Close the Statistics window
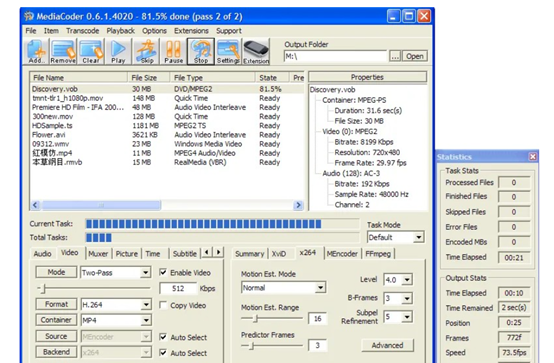 point(532,157)
